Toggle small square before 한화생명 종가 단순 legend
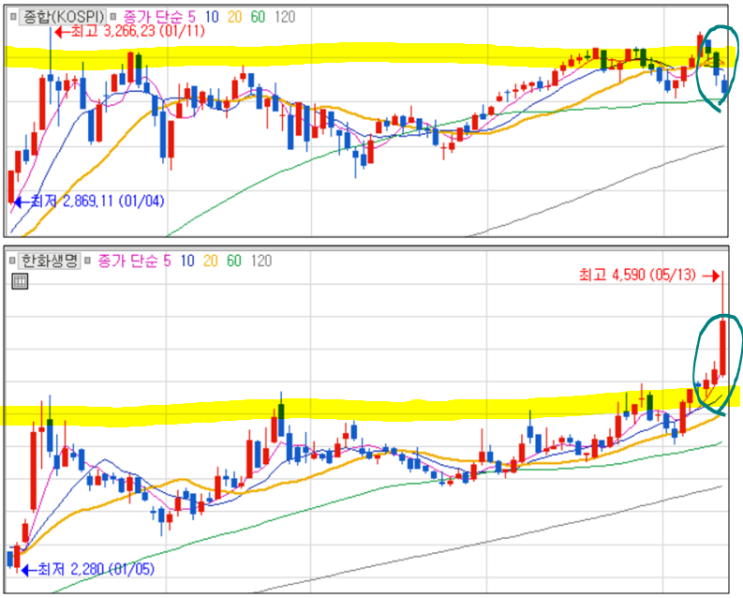This screenshot has height=598, width=743. pyautogui.click(x=87, y=261)
